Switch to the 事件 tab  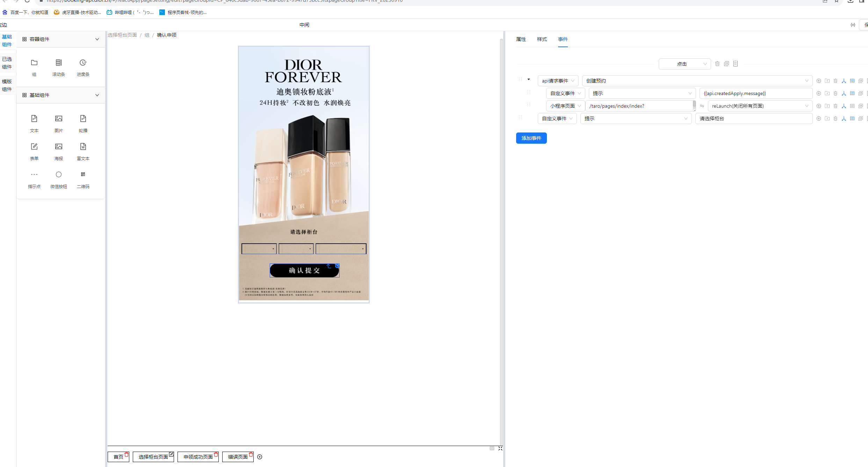click(563, 39)
